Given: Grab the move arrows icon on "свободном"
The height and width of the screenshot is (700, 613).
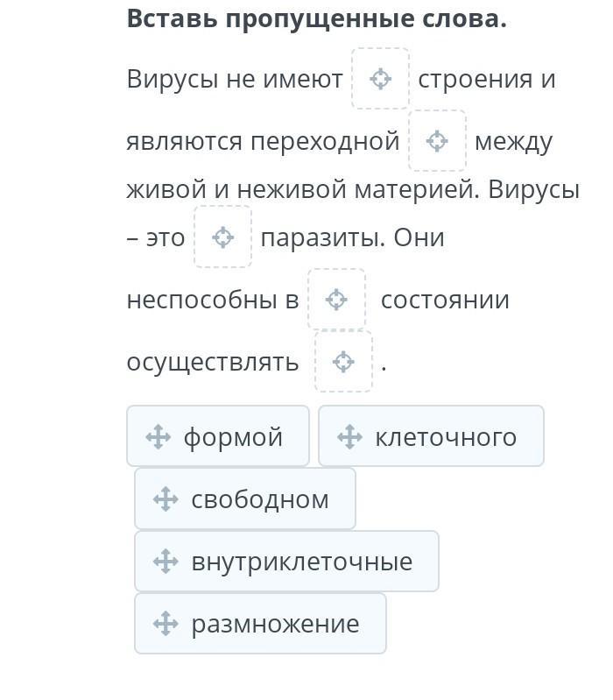Looking at the screenshot, I should [x=166, y=499].
